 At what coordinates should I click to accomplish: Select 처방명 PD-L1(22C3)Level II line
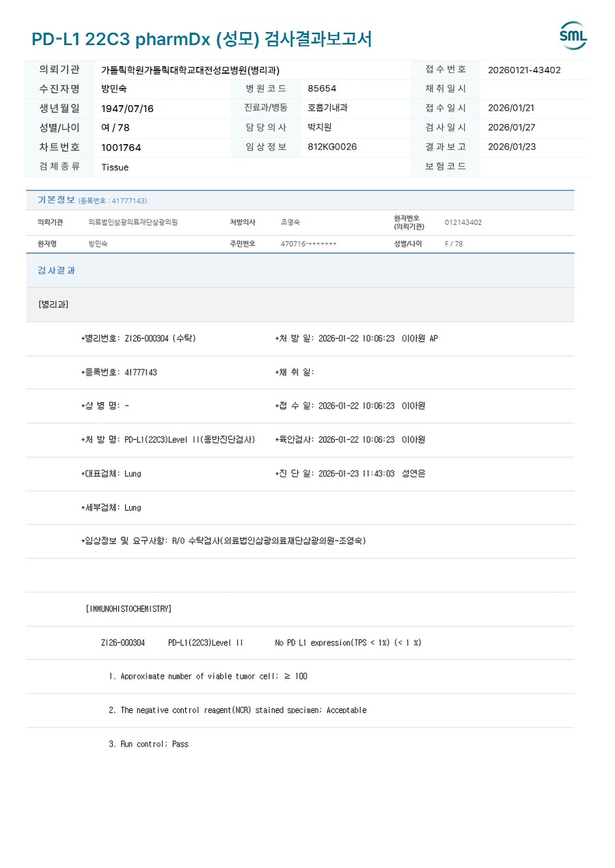coord(168,440)
